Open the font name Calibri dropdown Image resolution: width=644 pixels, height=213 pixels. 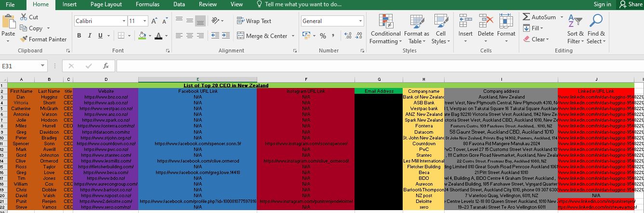point(123,21)
